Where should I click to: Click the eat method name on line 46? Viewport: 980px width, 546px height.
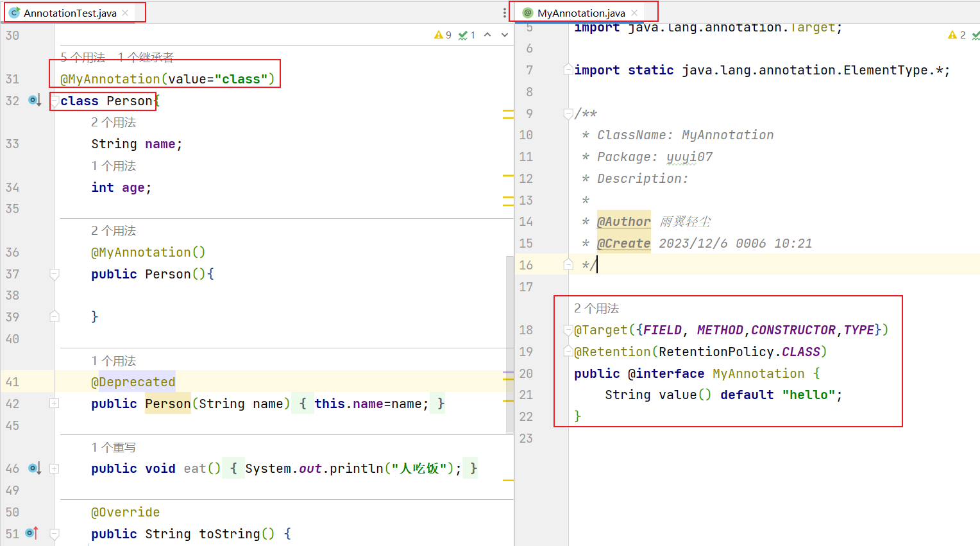pos(195,468)
